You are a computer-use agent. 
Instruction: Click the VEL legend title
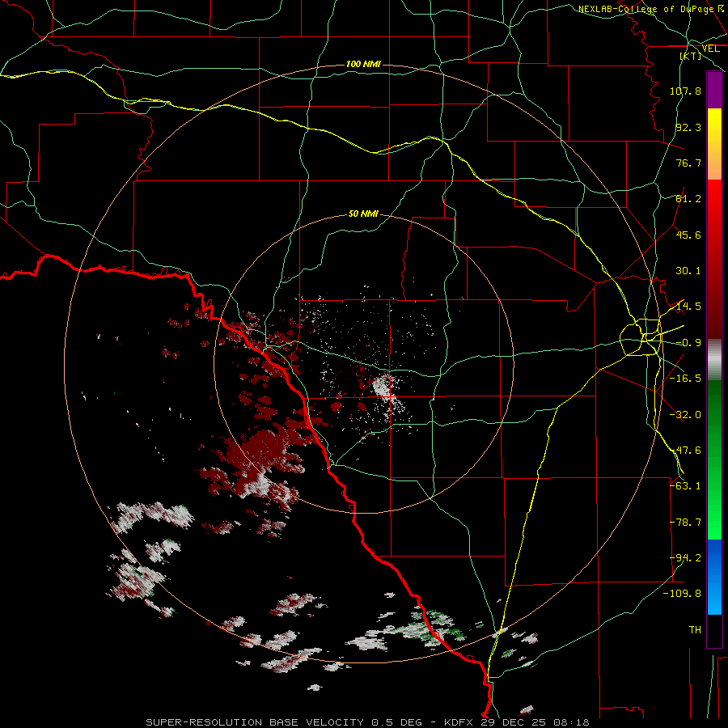click(711, 49)
